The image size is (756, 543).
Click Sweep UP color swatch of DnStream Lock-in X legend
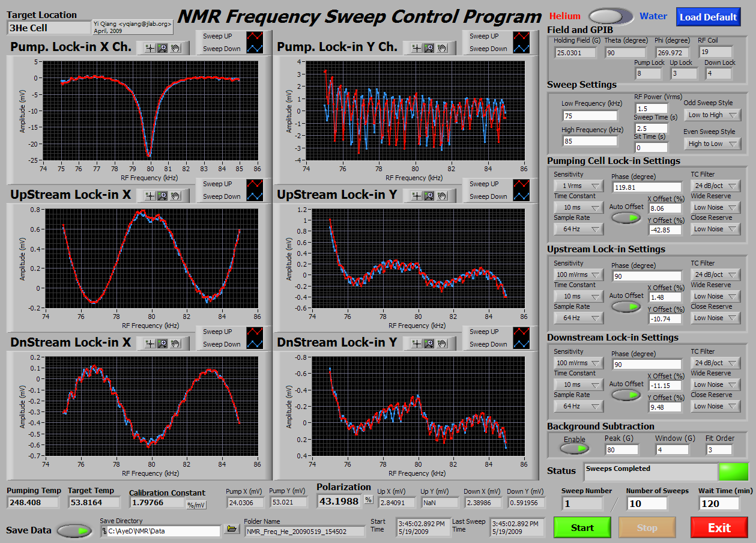(256, 332)
